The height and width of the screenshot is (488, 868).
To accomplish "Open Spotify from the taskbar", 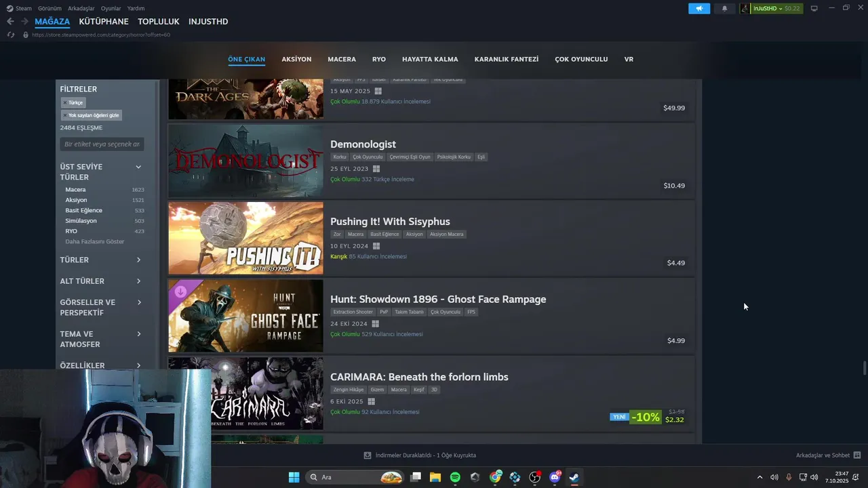I will [x=455, y=477].
